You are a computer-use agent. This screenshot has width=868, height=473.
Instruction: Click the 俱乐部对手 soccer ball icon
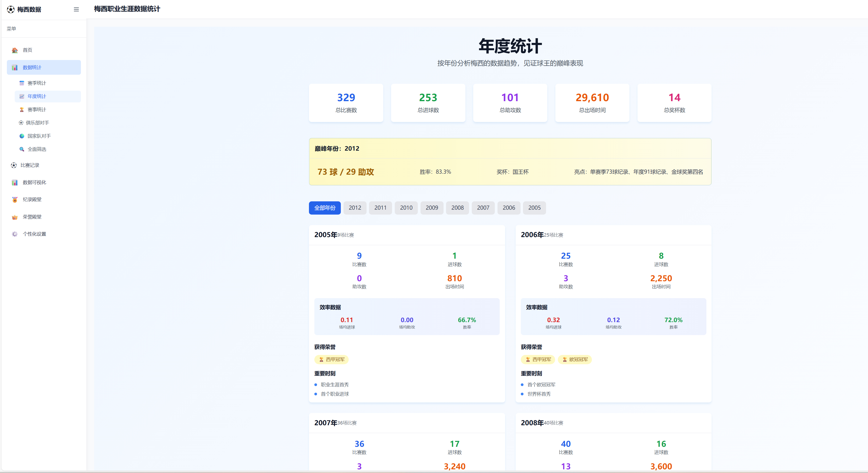tap(21, 123)
